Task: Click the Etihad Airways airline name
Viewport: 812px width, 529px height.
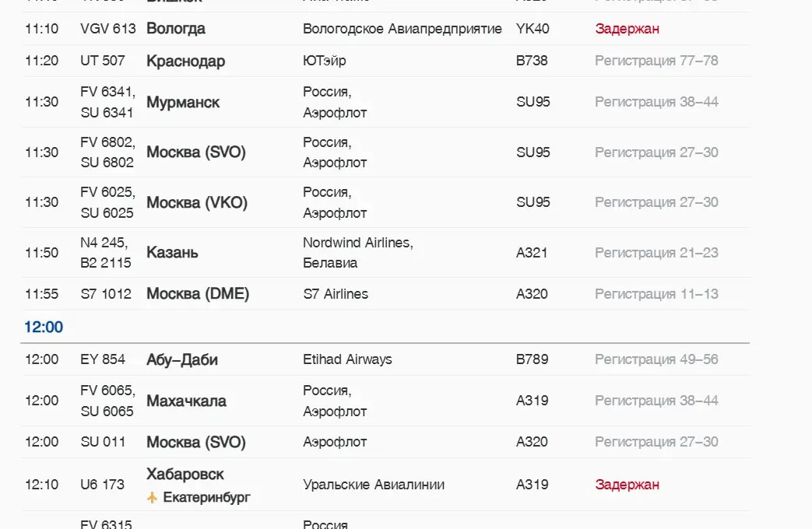Action: click(x=347, y=359)
